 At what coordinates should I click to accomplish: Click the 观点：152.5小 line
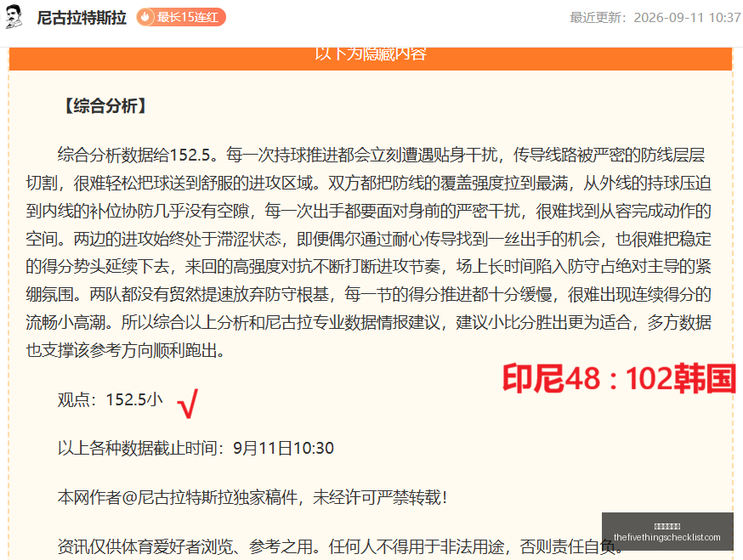point(111,400)
